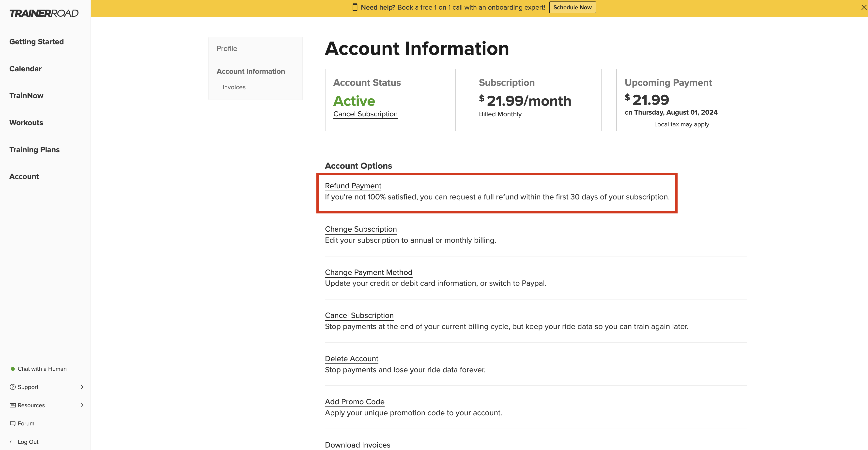This screenshot has height=450, width=868.
Task: Click the Delete Account link
Action: coord(351,359)
